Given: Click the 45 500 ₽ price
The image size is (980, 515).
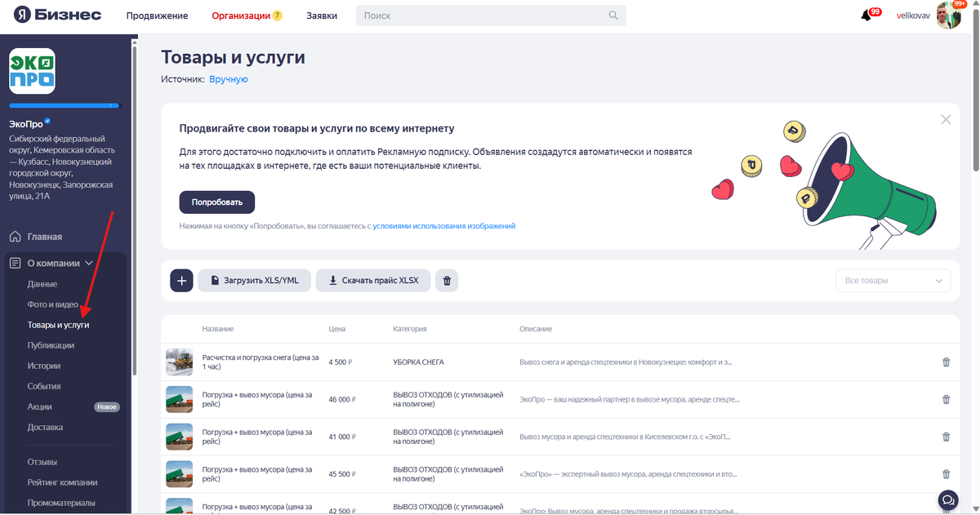Looking at the screenshot, I should pyautogui.click(x=343, y=474).
